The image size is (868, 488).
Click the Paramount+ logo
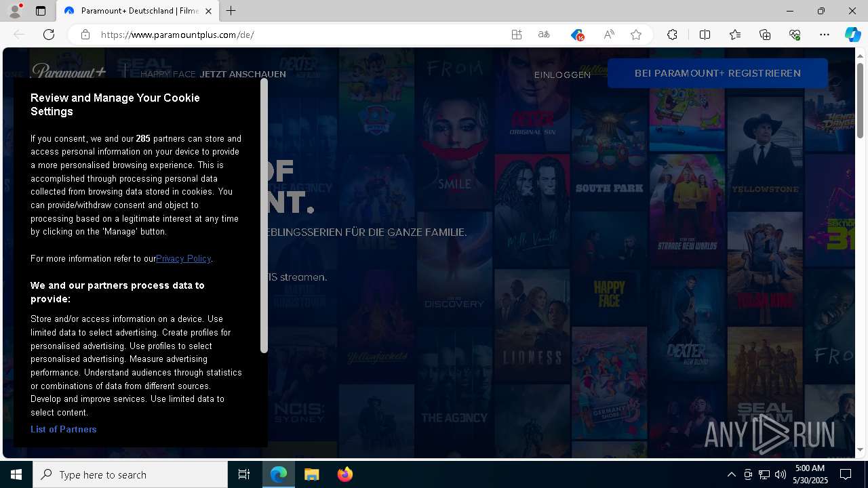tap(68, 71)
